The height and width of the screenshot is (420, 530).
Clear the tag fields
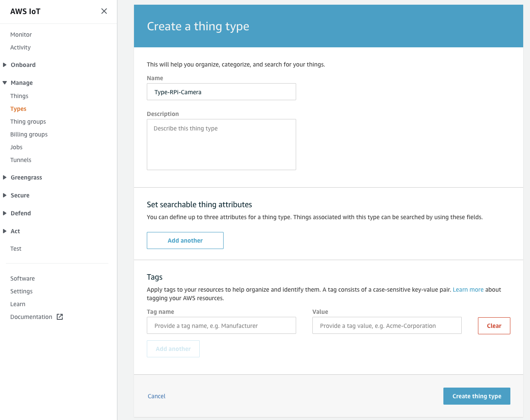(x=494, y=326)
